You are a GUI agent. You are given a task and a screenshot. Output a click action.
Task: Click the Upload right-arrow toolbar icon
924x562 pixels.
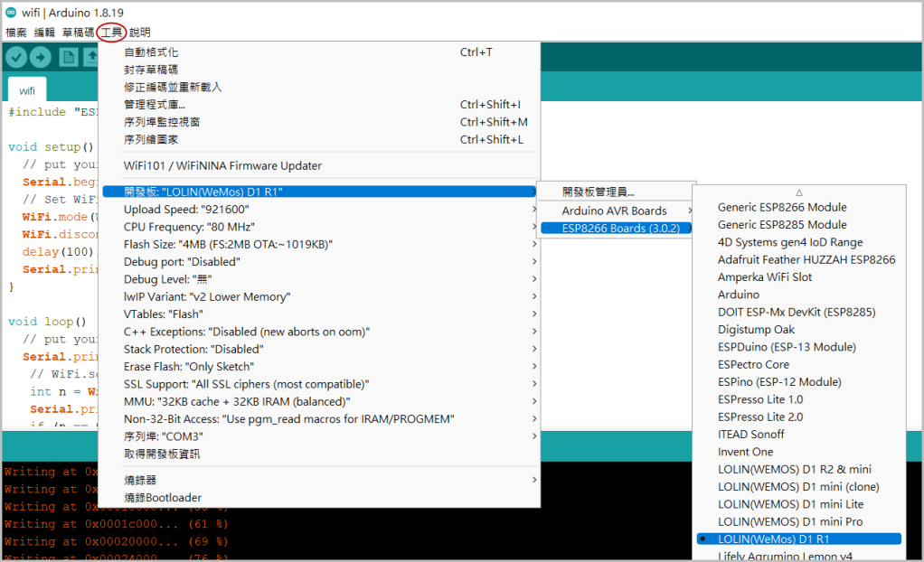point(41,57)
